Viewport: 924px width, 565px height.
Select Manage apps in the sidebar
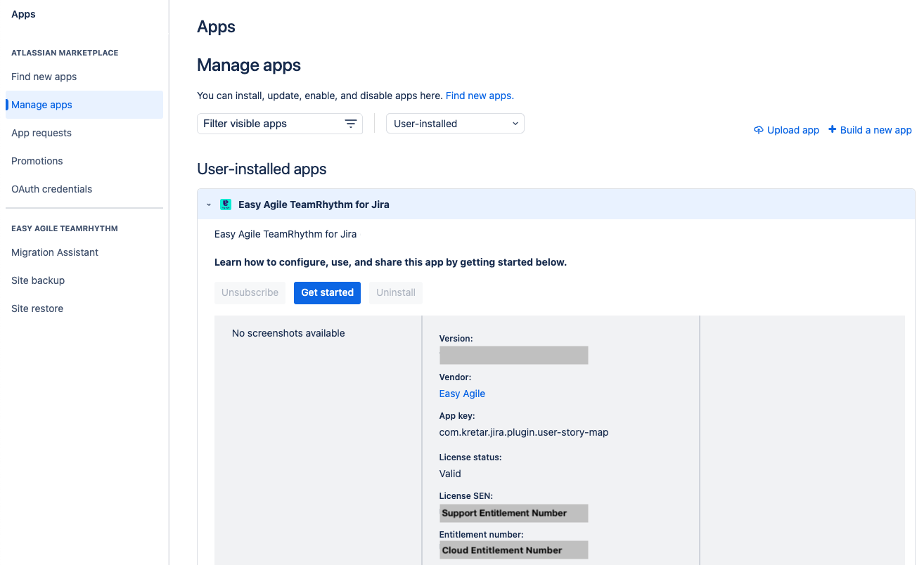pyautogui.click(x=41, y=104)
